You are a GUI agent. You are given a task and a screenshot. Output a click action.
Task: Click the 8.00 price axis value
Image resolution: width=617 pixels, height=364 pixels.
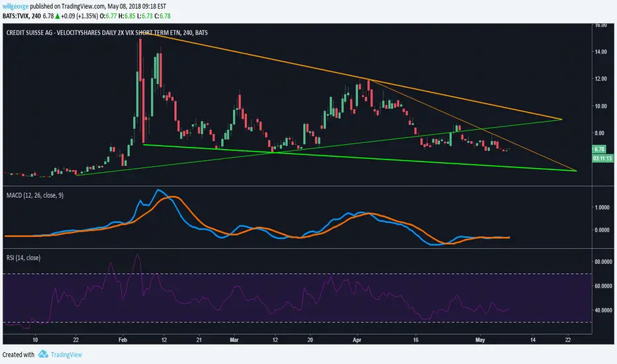click(x=599, y=133)
